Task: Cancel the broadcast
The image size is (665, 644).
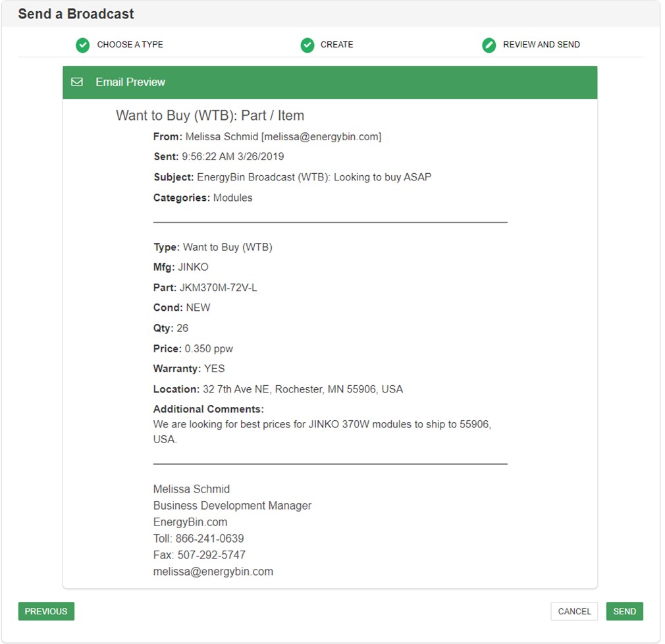Action: pyautogui.click(x=574, y=611)
